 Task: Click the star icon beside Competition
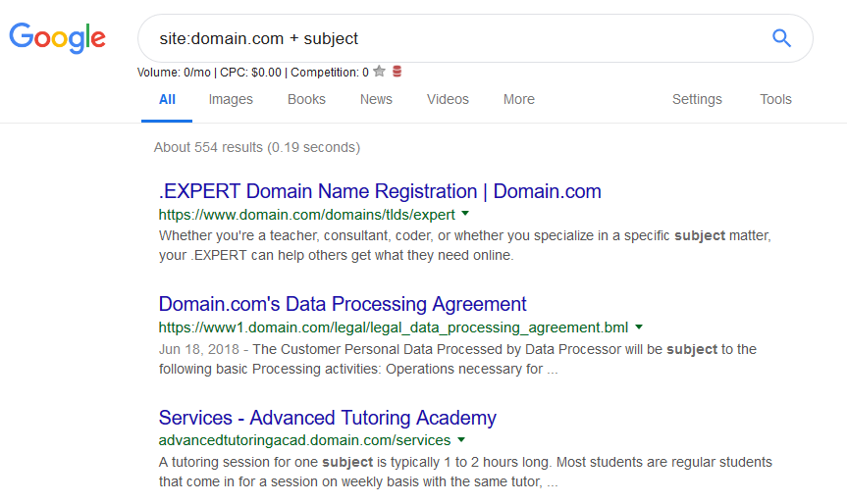click(x=379, y=72)
